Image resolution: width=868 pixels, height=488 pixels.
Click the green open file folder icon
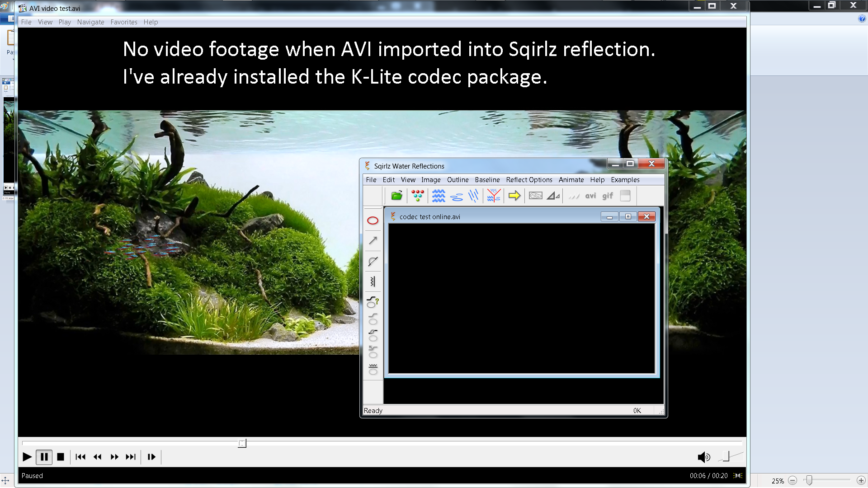pyautogui.click(x=396, y=196)
